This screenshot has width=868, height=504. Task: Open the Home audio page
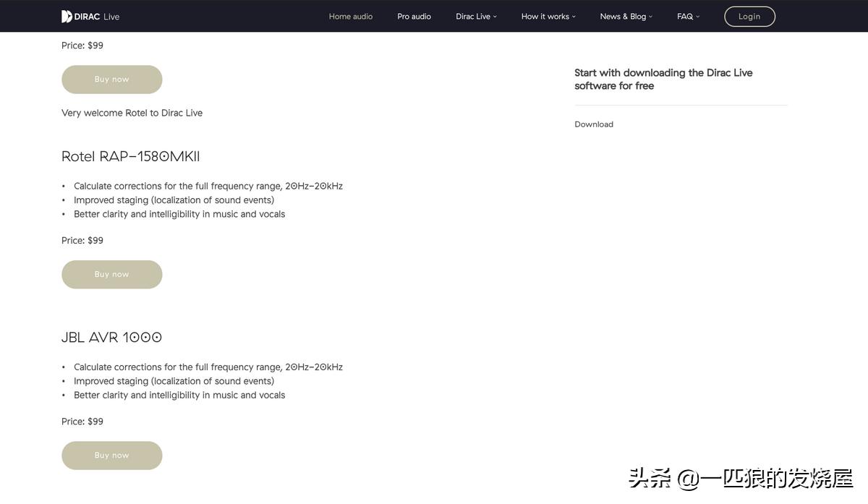pos(351,17)
